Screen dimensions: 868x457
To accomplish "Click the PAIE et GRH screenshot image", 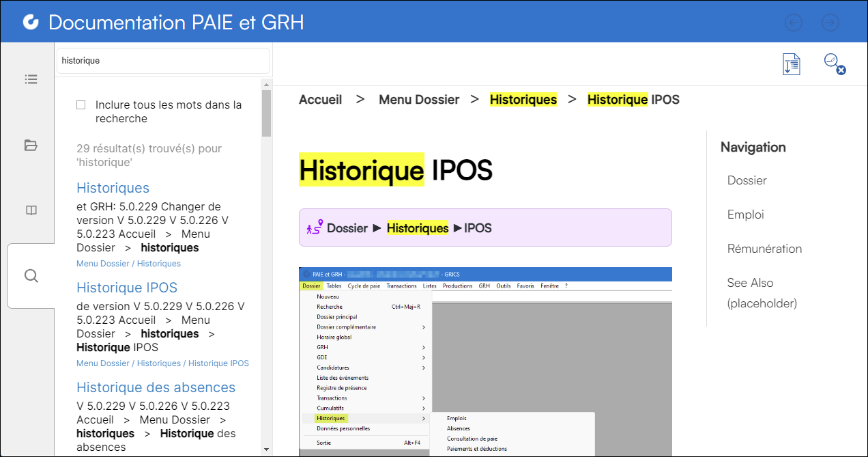I will [485, 361].
